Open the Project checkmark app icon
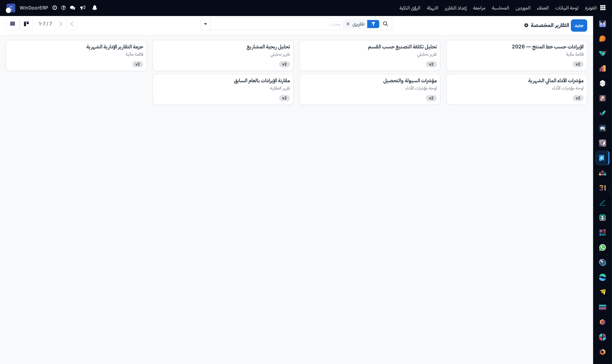Viewport: 612px width, 364px height. coord(602,113)
